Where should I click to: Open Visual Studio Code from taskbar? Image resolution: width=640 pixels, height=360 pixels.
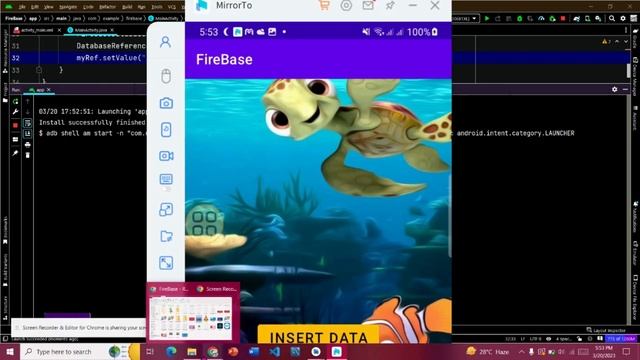point(275,351)
